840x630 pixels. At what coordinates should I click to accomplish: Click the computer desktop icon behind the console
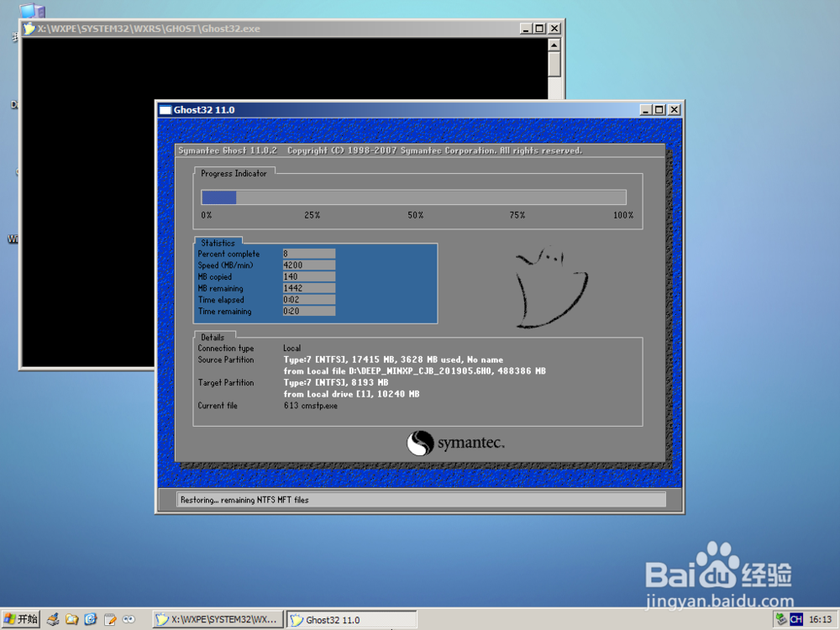point(34,11)
